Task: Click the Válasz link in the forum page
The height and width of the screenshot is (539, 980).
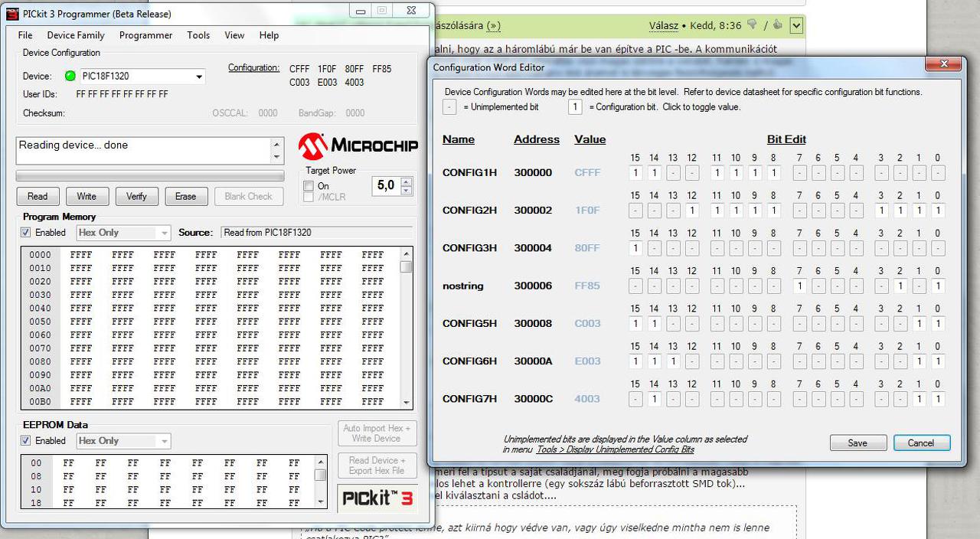Action: 664,25
